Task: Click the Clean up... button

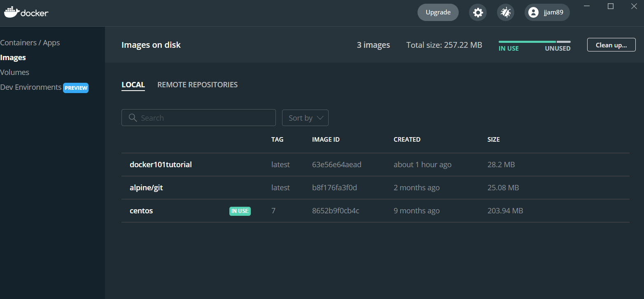Action: click(611, 45)
